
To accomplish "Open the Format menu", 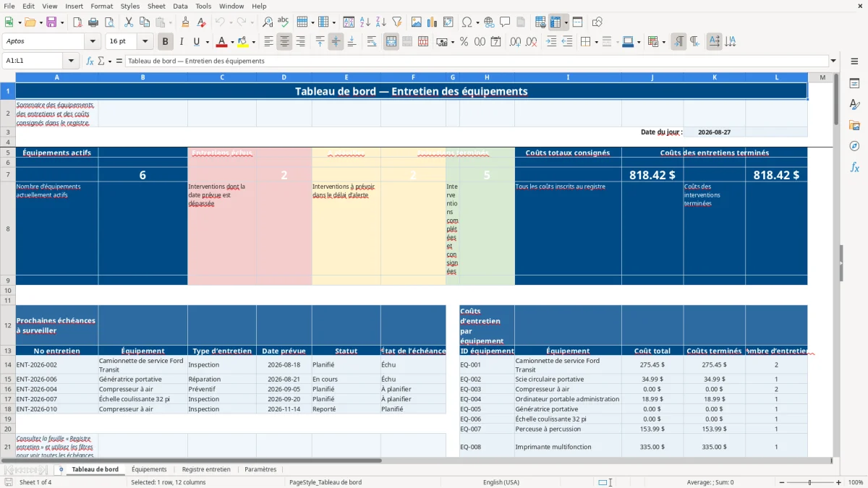I will point(101,6).
